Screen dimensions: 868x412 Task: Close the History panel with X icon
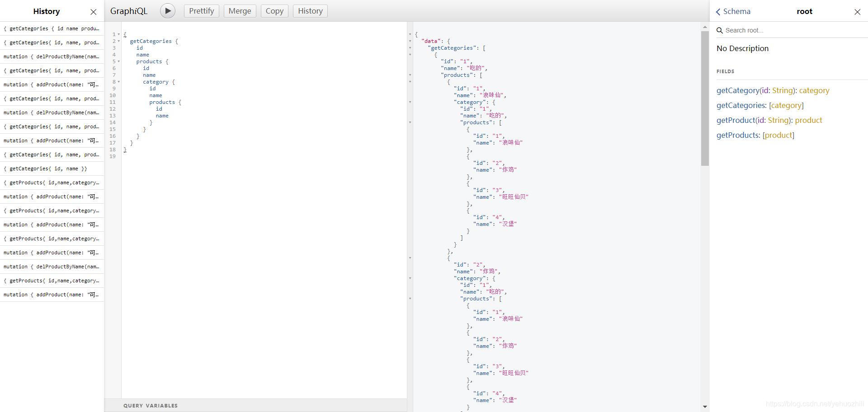[94, 12]
